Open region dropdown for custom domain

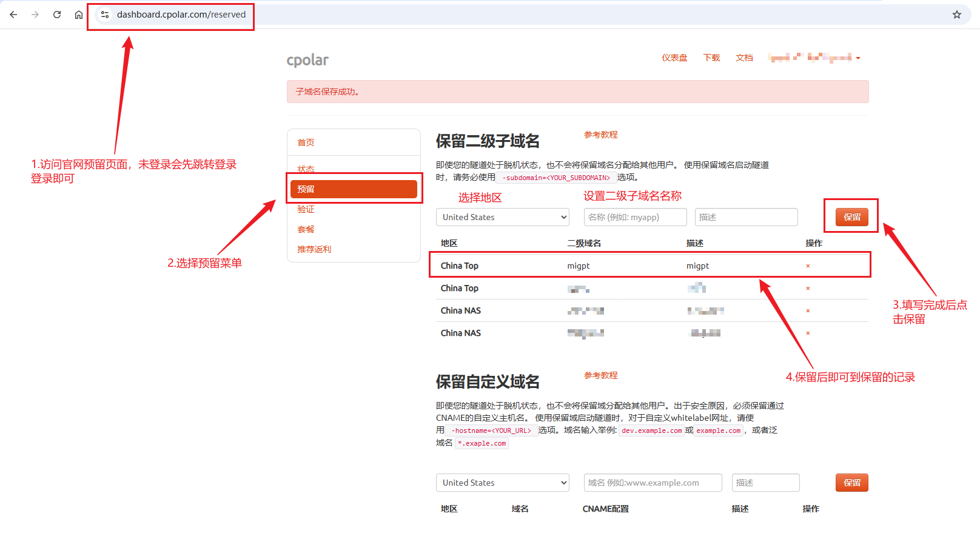click(502, 483)
